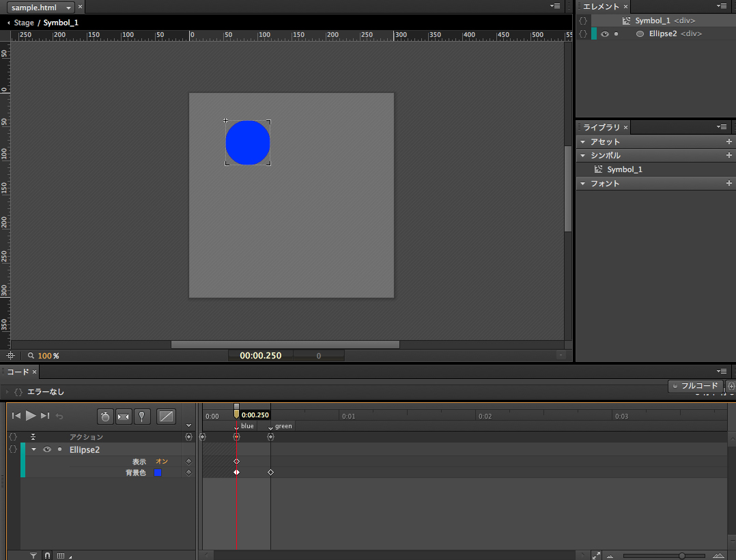Open Symbol_1 actions braces in エレメント
Image resolution: width=736 pixels, height=560 pixels.
point(583,20)
